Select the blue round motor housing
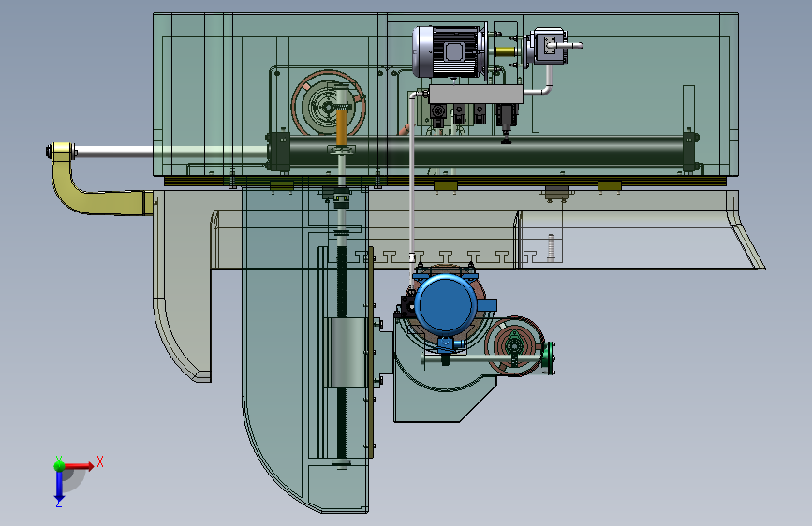The height and width of the screenshot is (526, 812). pos(446,305)
